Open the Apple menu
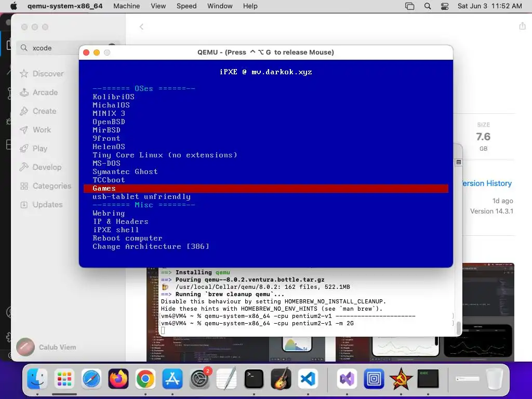The image size is (532, 399). pyautogui.click(x=14, y=6)
